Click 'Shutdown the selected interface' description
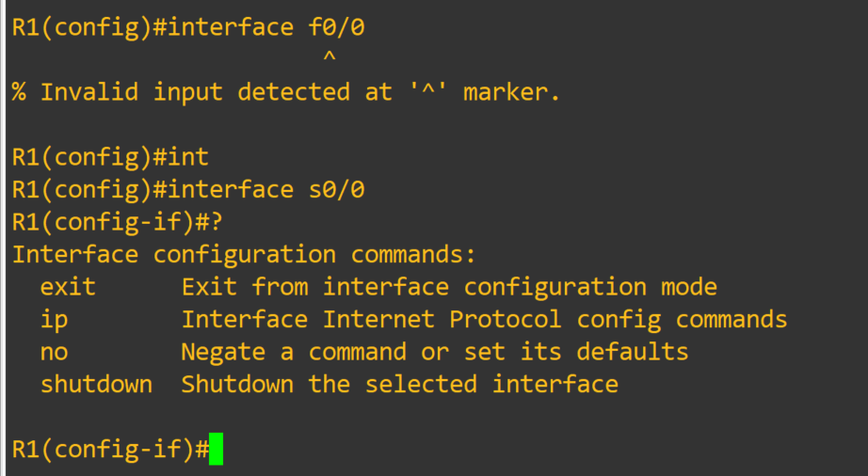 click(399, 385)
